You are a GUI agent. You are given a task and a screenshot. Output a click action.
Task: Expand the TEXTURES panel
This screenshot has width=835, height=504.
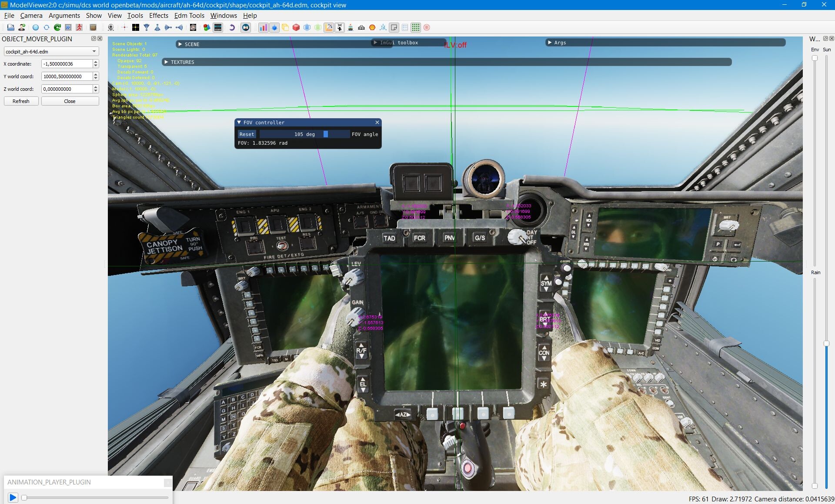coord(166,62)
